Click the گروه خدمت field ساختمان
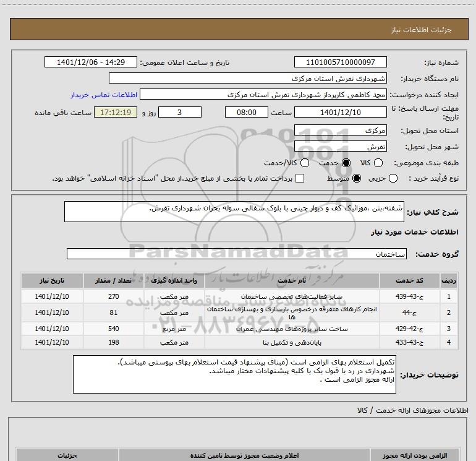The height and width of the screenshot is (461, 476). pyautogui.click(x=237, y=254)
